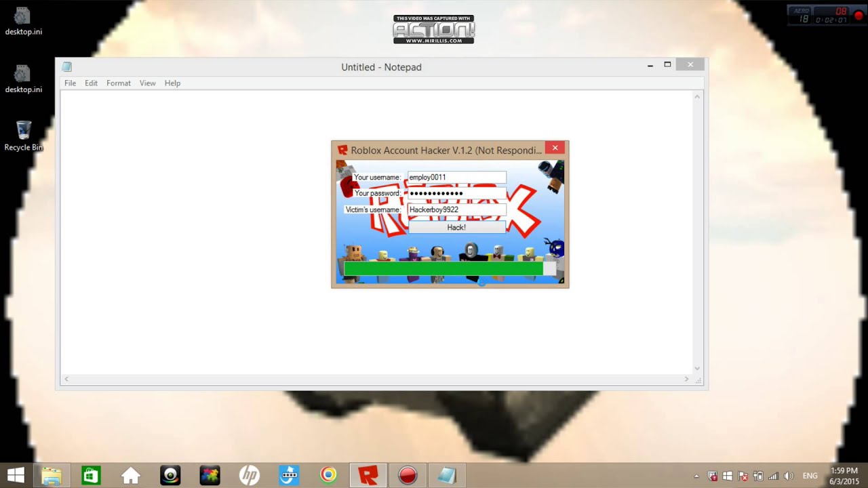Maximize the Notepad window

point(667,65)
